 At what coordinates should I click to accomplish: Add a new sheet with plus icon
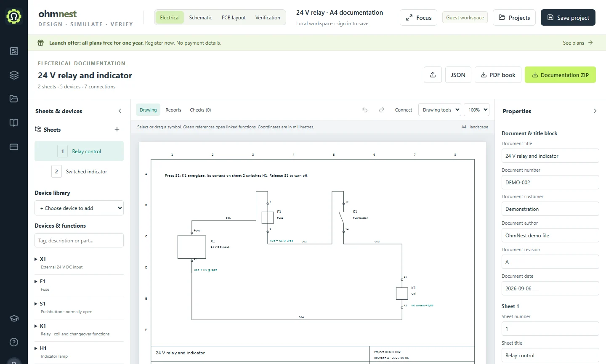(x=117, y=129)
